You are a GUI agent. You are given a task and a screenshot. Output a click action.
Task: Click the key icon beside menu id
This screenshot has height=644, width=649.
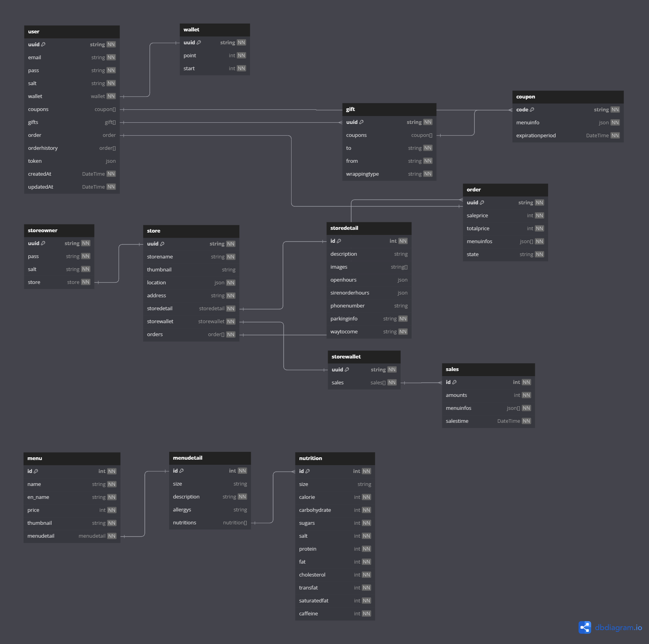(36, 471)
